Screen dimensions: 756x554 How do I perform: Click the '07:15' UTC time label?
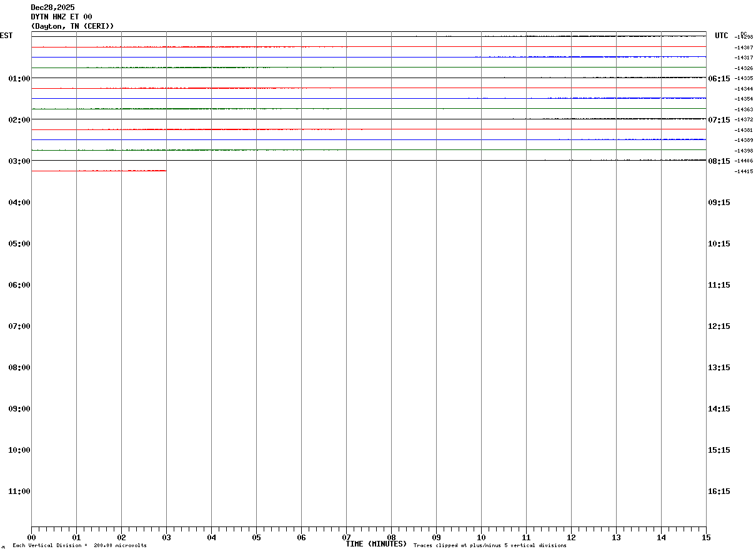coord(719,119)
